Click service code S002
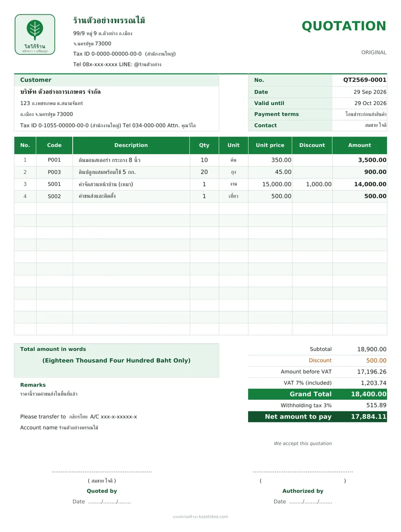 pyautogui.click(x=54, y=196)
